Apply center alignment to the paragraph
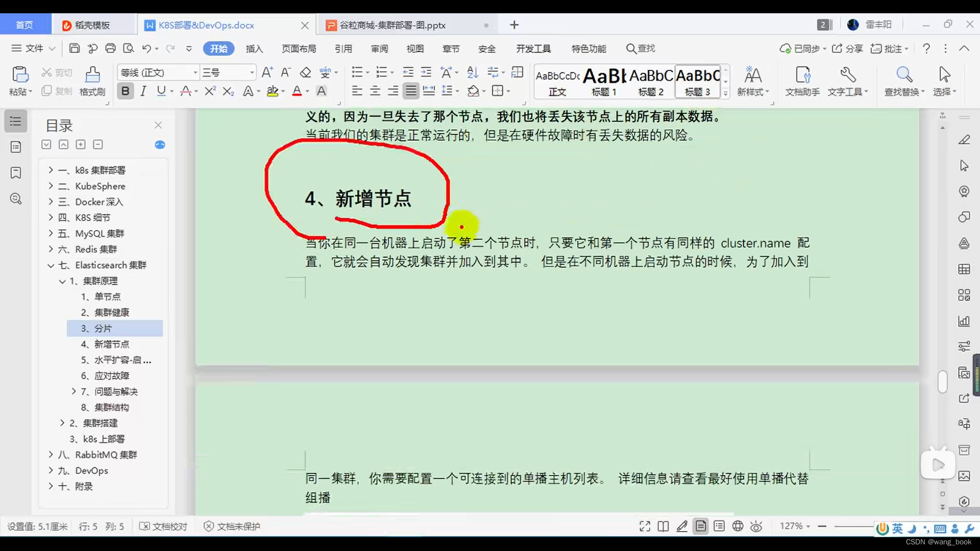Viewport: 980px width, 551px height. (375, 91)
